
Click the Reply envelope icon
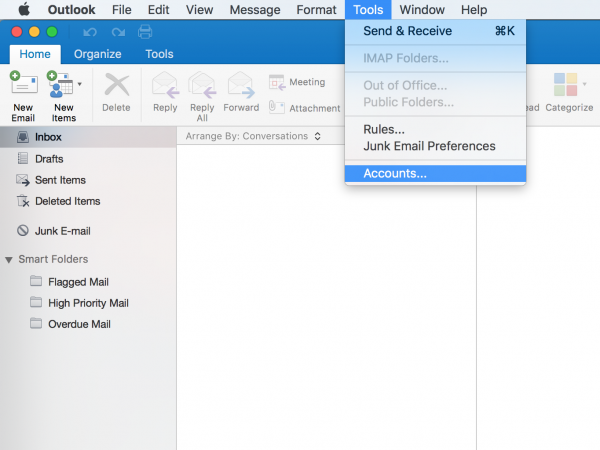point(165,85)
